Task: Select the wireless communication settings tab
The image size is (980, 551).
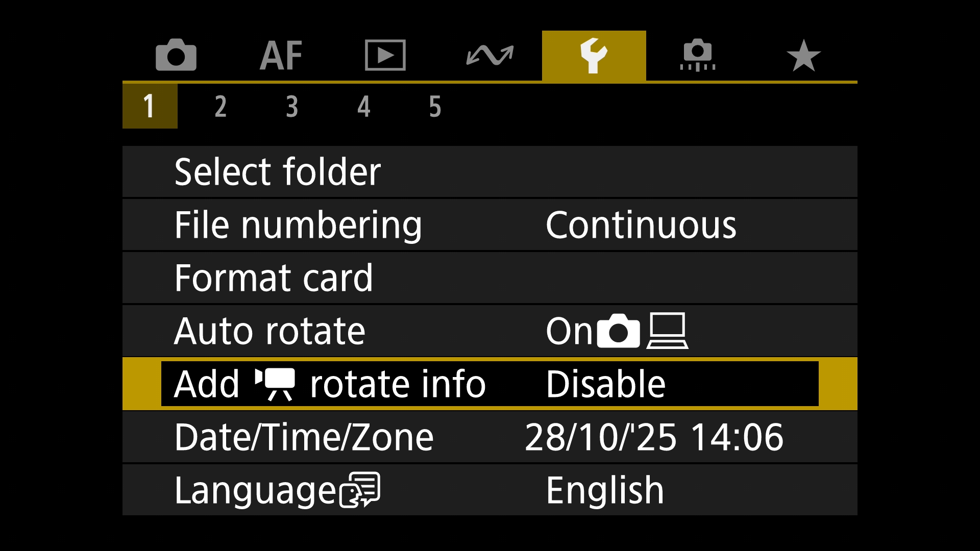Action: coord(490,55)
